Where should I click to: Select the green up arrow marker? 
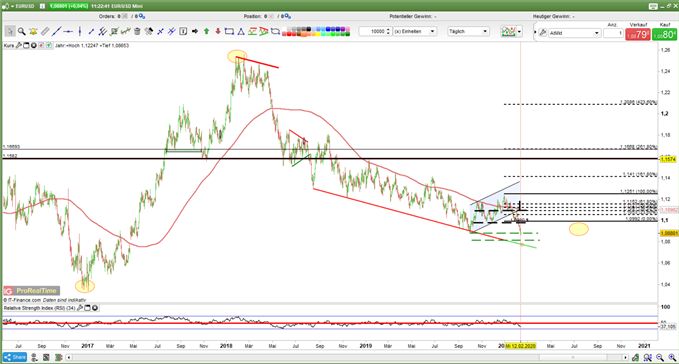tap(206, 32)
